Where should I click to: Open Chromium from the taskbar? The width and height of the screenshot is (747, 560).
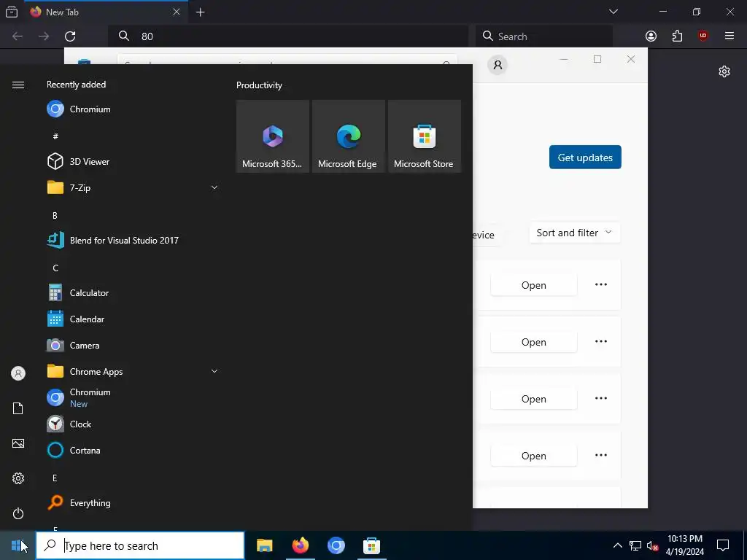tap(336, 545)
